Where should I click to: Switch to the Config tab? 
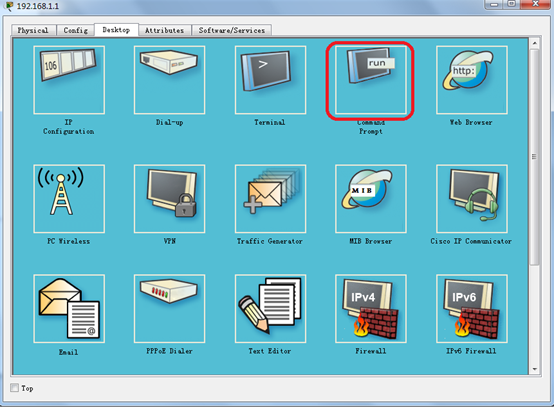coord(75,30)
